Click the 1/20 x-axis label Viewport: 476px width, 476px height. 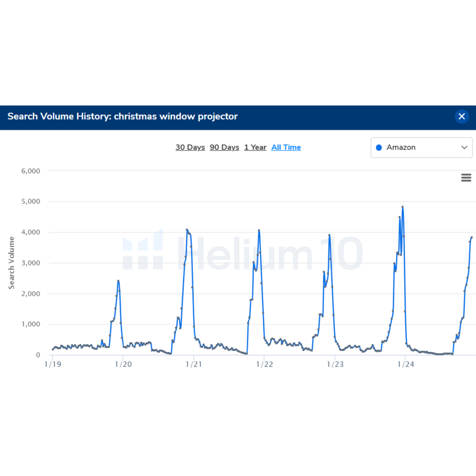click(x=123, y=364)
